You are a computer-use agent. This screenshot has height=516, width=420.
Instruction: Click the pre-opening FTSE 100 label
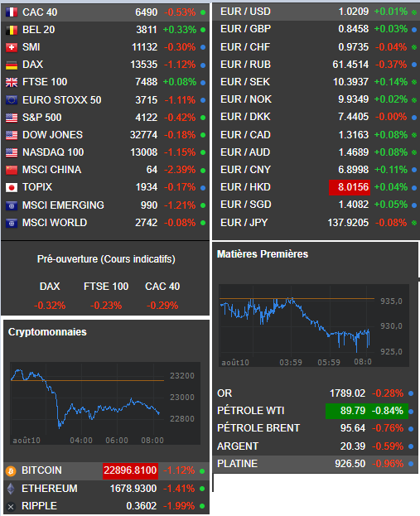pyautogui.click(x=106, y=287)
